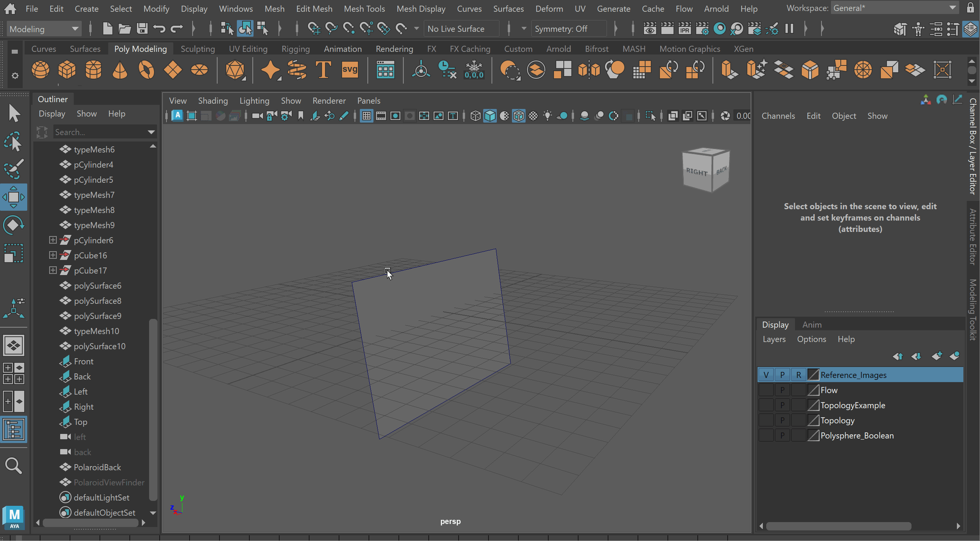
Task: Expand pCylinder6 in the Outliner
Action: (x=53, y=240)
